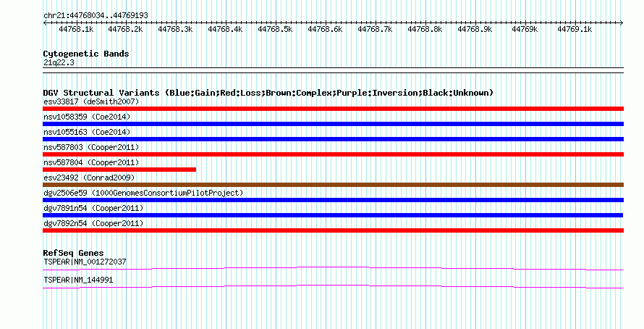Click the 44768.4k ruler tick label
Screen dimensions: 644x329
coord(225,29)
